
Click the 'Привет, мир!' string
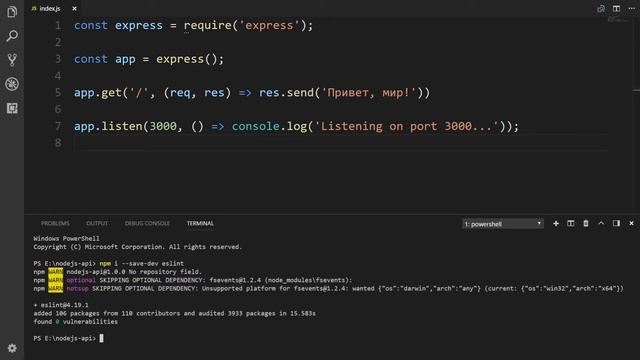click(368, 93)
